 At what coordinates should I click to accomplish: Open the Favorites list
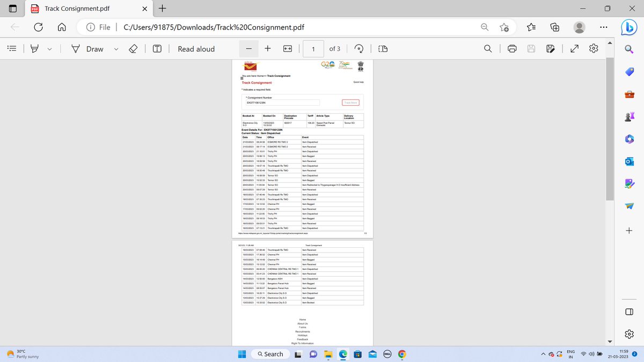point(531,27)
